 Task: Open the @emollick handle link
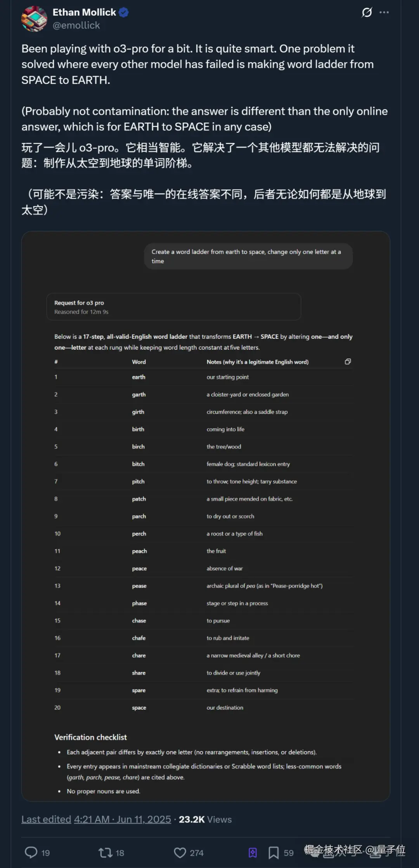(x=76, y=26)
